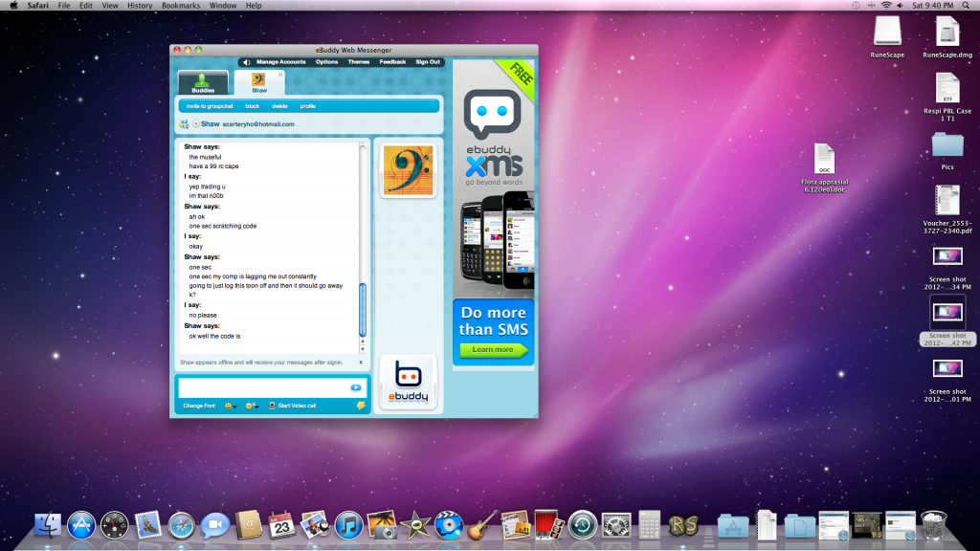This screenshot has width=980, height=551.
Task: Click Manage Accounts in eBuddy toolbar
Action: click(280, 62)
